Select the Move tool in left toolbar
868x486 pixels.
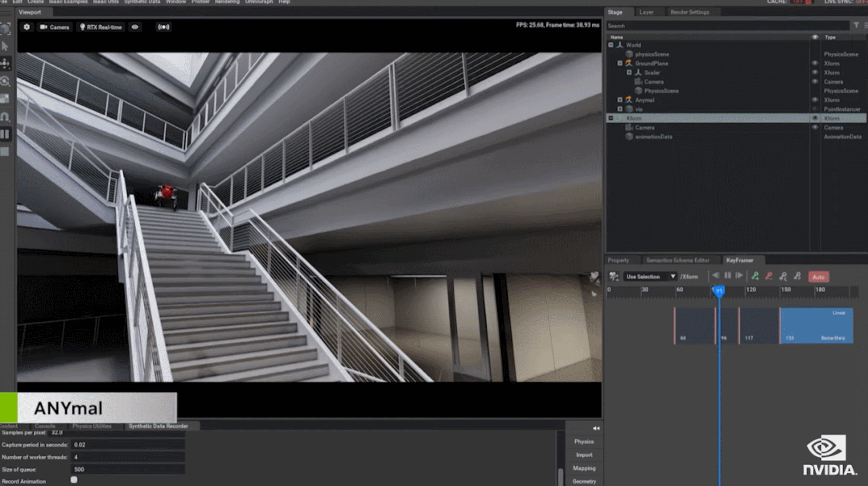click(6, 64)
